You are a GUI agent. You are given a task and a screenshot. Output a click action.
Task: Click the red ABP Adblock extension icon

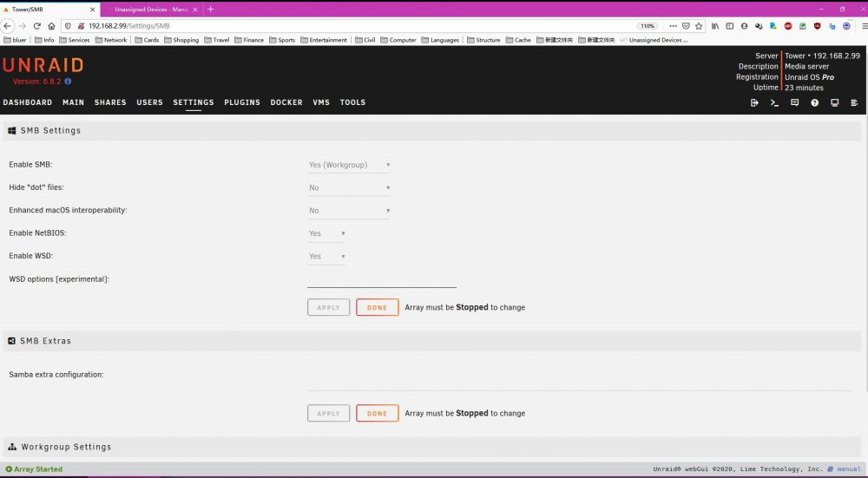(788, 26)
